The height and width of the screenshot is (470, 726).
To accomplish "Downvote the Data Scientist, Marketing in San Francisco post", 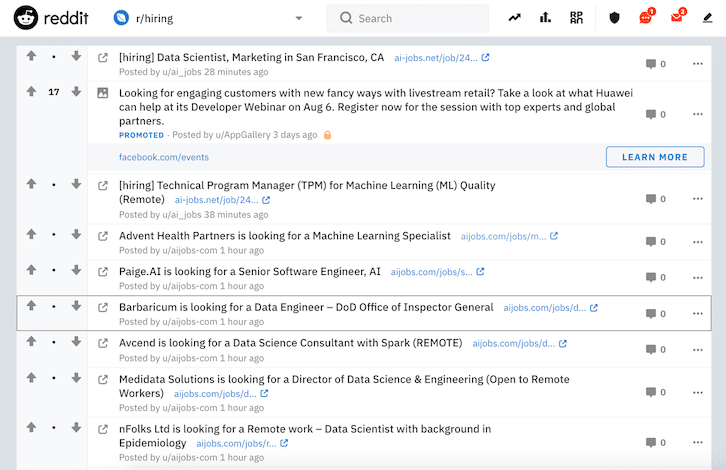I will coord(76,56).
